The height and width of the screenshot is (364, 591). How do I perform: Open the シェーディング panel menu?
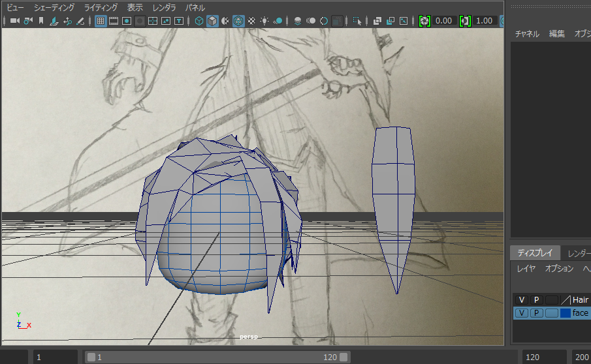pyautogui.click(x=54, y=8)
